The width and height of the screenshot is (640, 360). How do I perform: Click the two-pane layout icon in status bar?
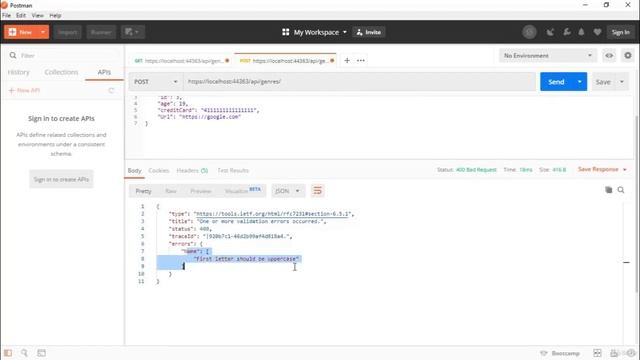pyautogui.click(x=597, y=353)
